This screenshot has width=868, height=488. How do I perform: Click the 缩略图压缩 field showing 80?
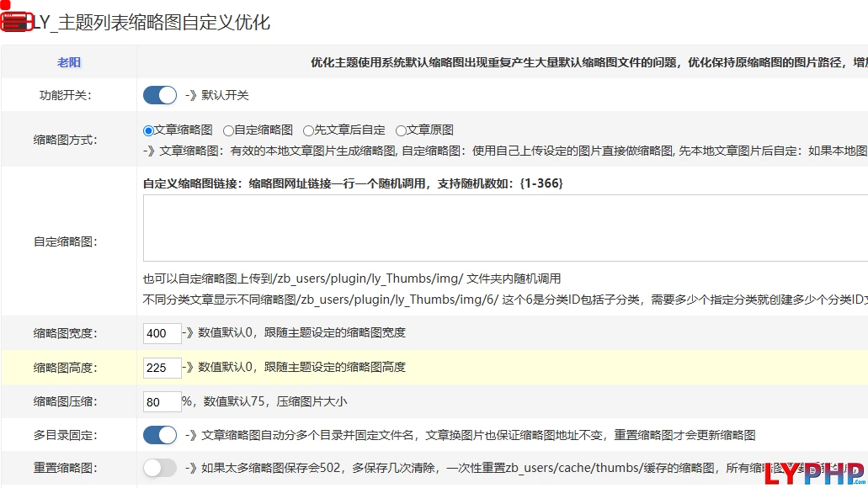coord(162,402)
